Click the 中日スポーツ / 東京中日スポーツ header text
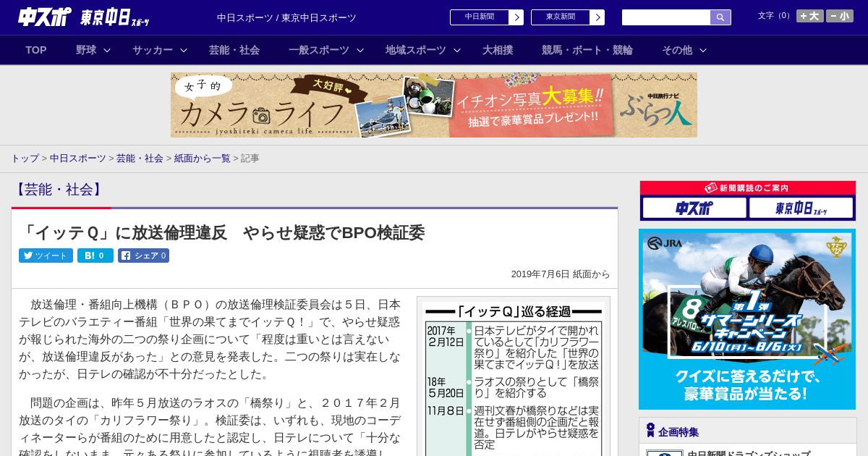The width and height of the screenshot is (868, 456). [x=286, y=17]
